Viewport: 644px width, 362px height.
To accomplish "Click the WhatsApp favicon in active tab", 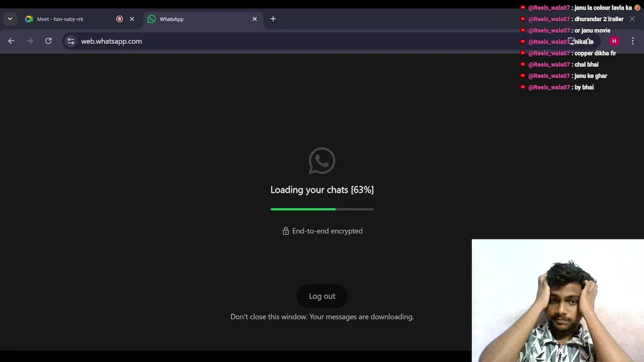I will (x=151, y=19).
